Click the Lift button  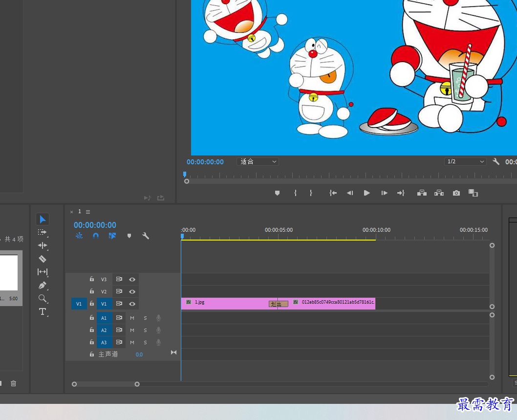[422, 193]
